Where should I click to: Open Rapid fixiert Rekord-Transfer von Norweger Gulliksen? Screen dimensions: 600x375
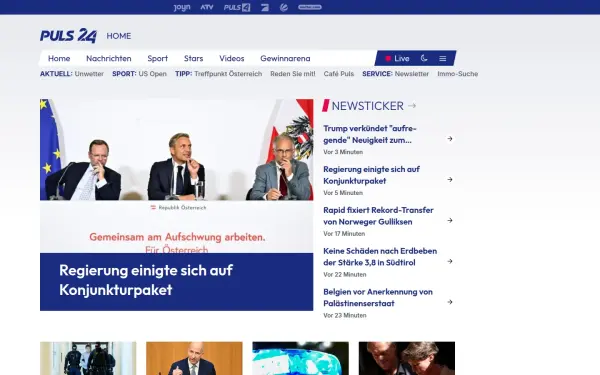378,216
